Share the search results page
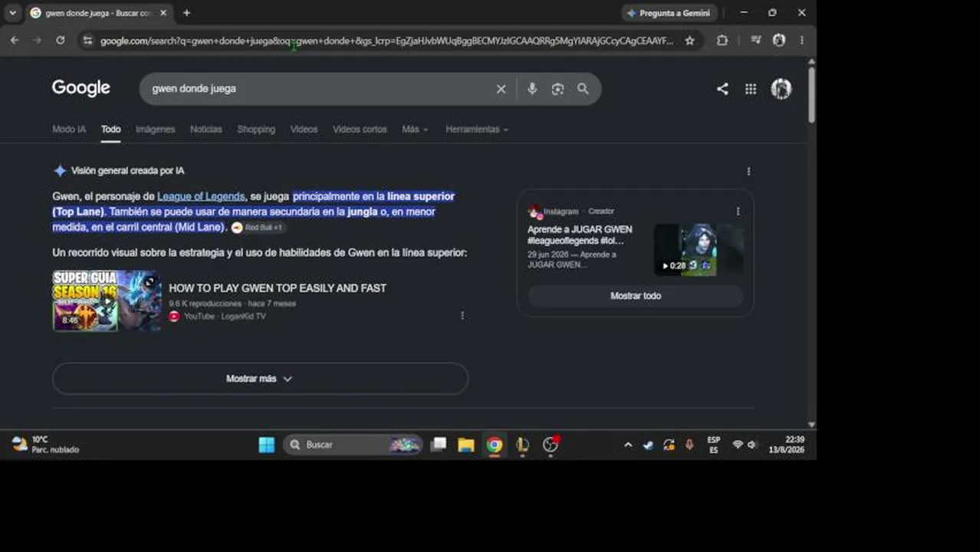The height and width of the screenshot is (552, 980). point(722,89)
